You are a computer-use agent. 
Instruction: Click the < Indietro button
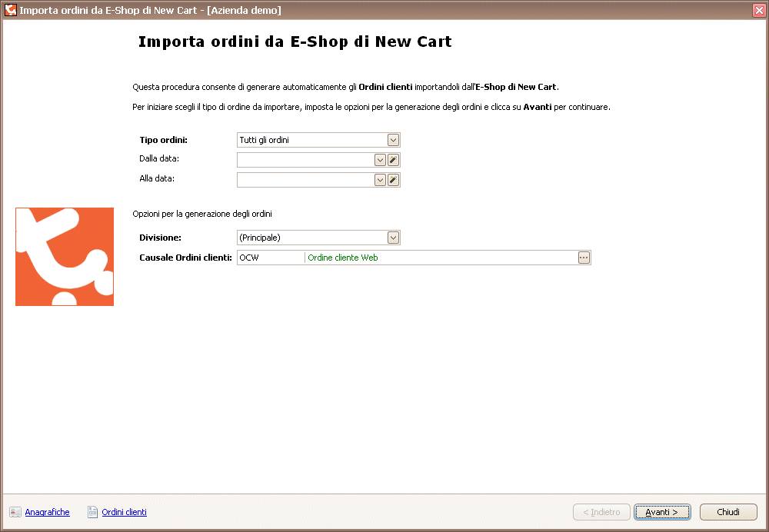[601, 512]
